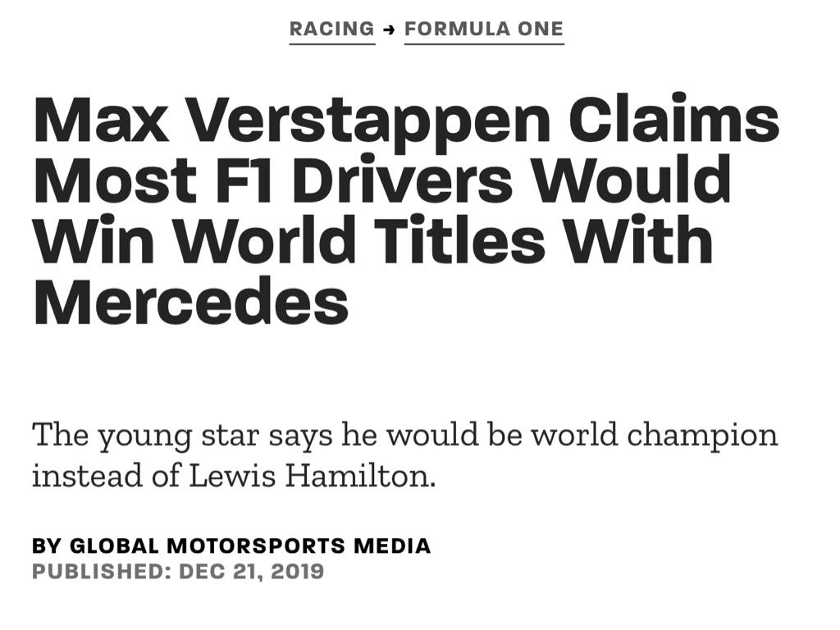The width and height of the screenshot is (840, 630).
Task: Click the "Win World Titles With" headline line
Action: tap(373, 240)
